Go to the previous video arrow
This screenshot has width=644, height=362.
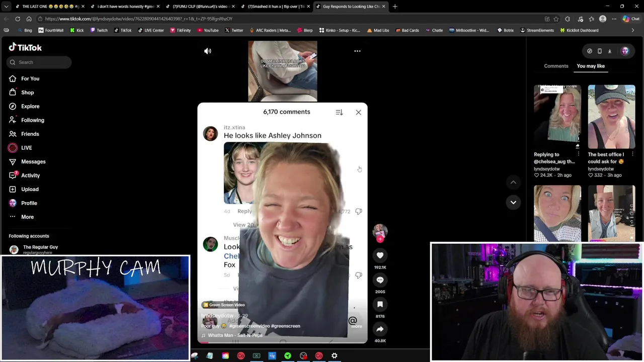coord(513,182)
